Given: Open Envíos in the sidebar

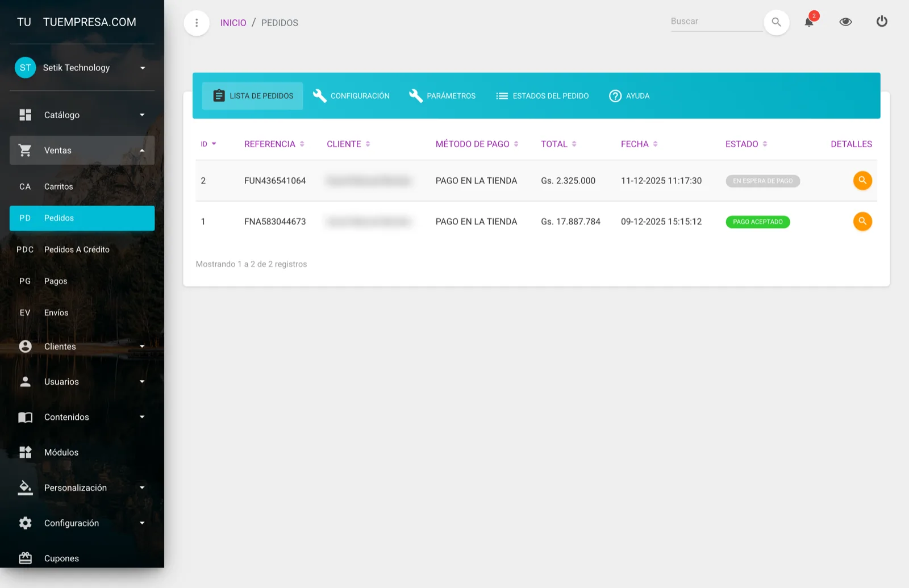Looking at the screenshot, I should click(x=82, y=312).
